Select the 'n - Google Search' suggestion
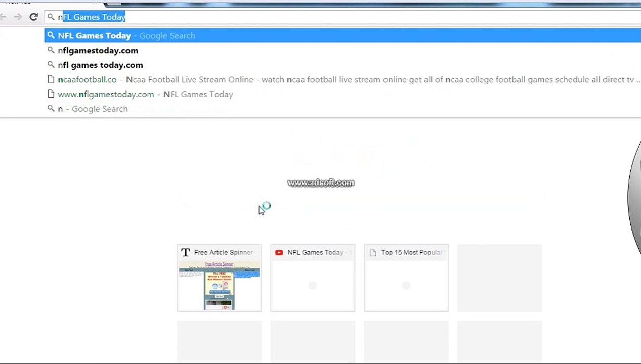The image size is (641, 364). [x=343, y=109]
